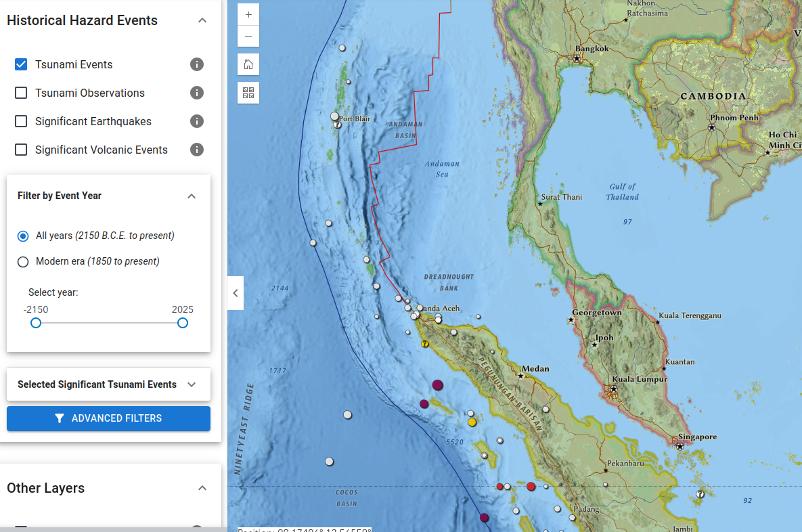Viewport: 802px width, 532px height.
Task: Click the funnel icon on Advanced Filters
Action: 60,418
